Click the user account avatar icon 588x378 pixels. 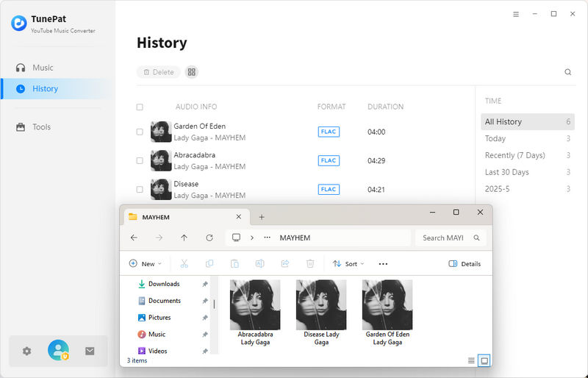(58, 350)
